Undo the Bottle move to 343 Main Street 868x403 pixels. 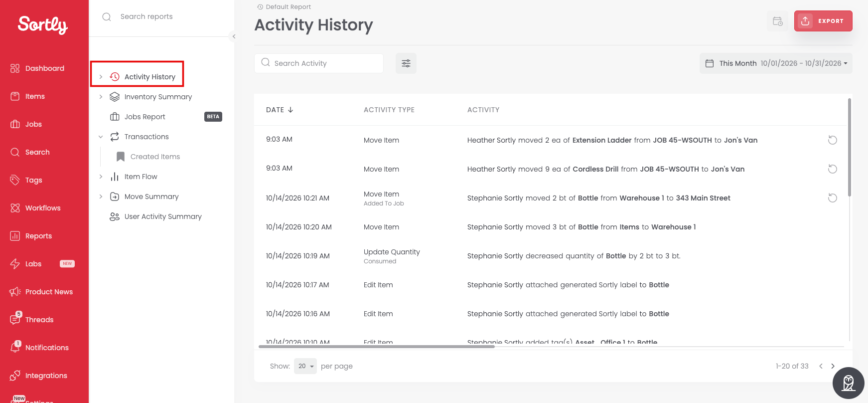pyautogui.click(x=832, y=198)
